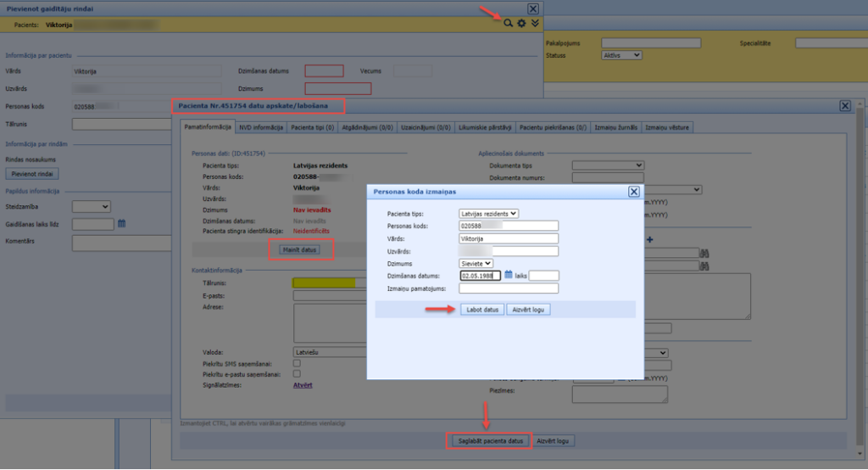The image size is (868, 470).
Task: Open settings via the gear icon
Action: [x=521, y=24]
